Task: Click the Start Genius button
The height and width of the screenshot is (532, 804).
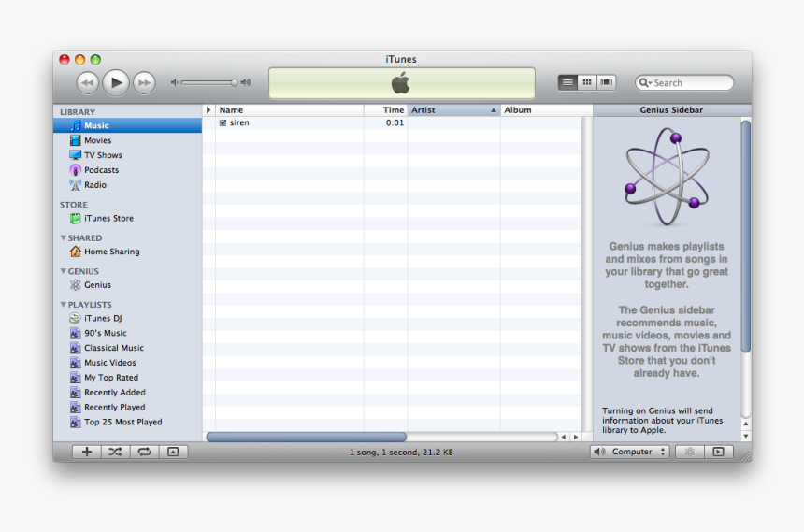Action: pyautogui.click(x=689, y=452)
